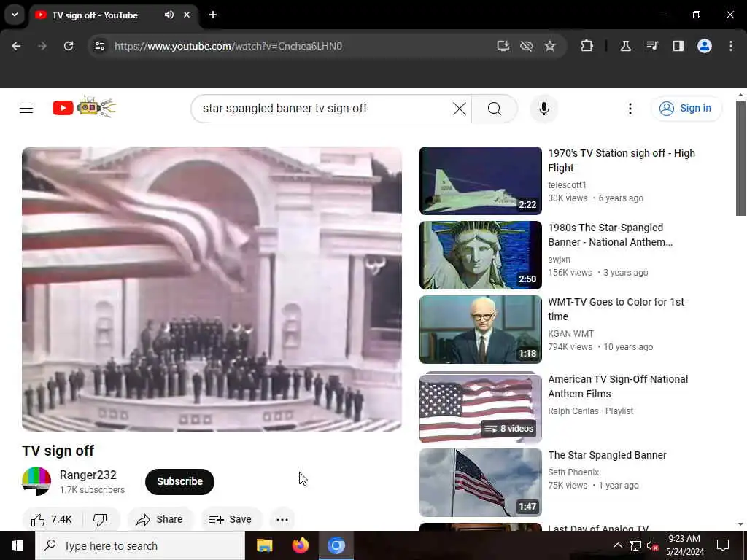
Task: Open the WMT-TV man with glasses thumbnail
Action: pyautogui.click(x=480, y=330)
